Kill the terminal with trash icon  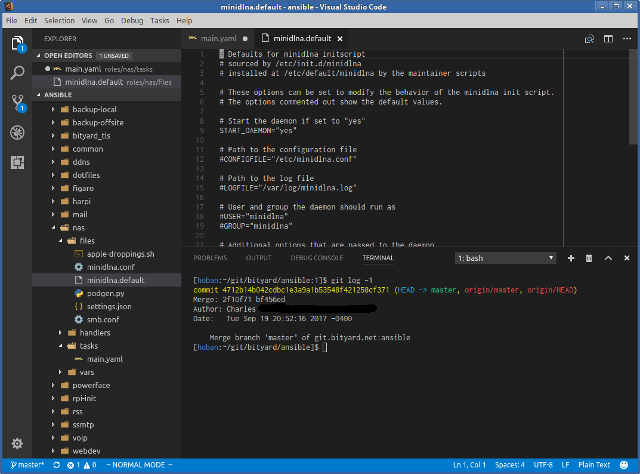(588, 258)
